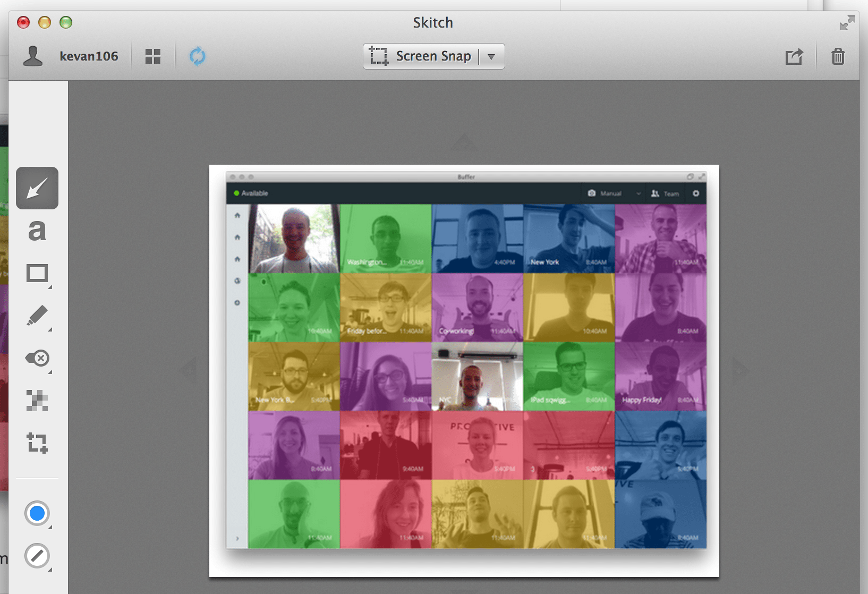Pick the Marker highlighter tool
Image resolution: width=868 pixels, height=594 pixels.
(37, 316)
